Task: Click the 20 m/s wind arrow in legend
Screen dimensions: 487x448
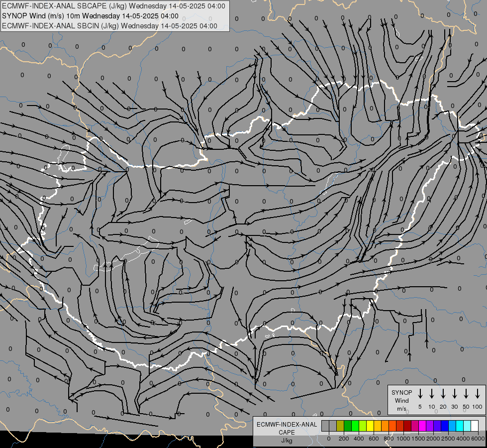Action: [443, 394]
